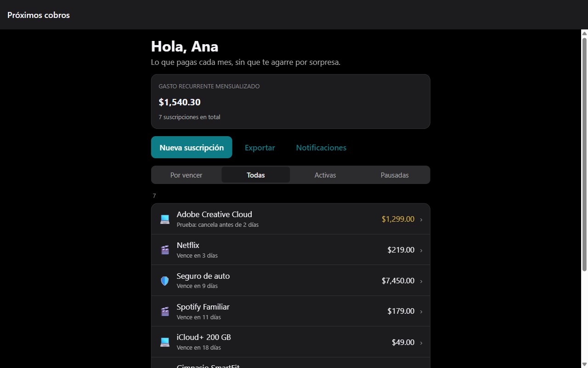Viewport: 588px width, 368px height.
Task: Select the Todas tab
Action: point(256,175)
